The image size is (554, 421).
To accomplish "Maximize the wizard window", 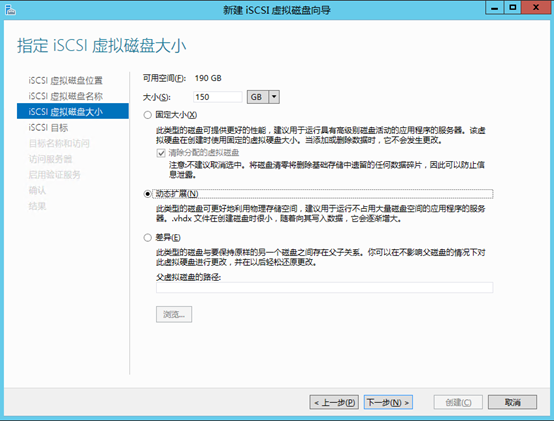I will click(x=512, y=7).
